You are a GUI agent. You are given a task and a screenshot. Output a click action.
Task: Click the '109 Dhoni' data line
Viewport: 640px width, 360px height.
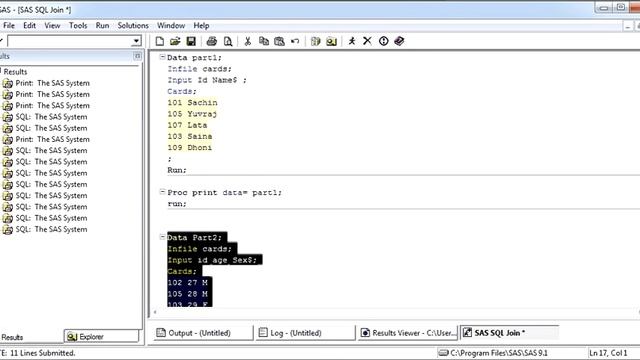click(189, 147)
